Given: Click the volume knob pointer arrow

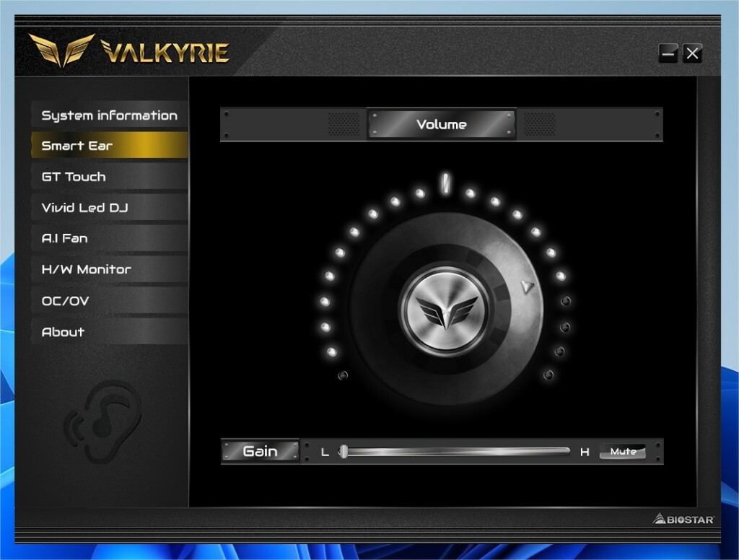Looking at the screenshot, I should click(x=528, y=286).
